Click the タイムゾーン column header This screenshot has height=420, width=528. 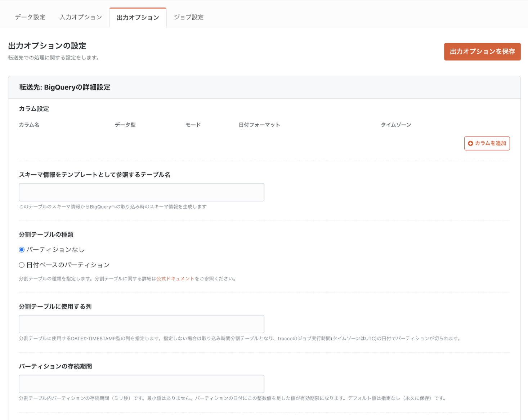click(396, 125)
